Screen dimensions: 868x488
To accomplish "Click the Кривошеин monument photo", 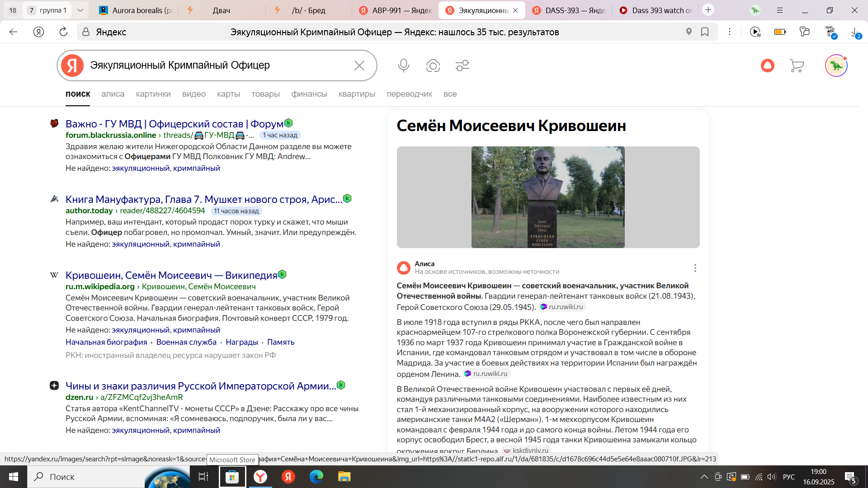I will [547, 197].
